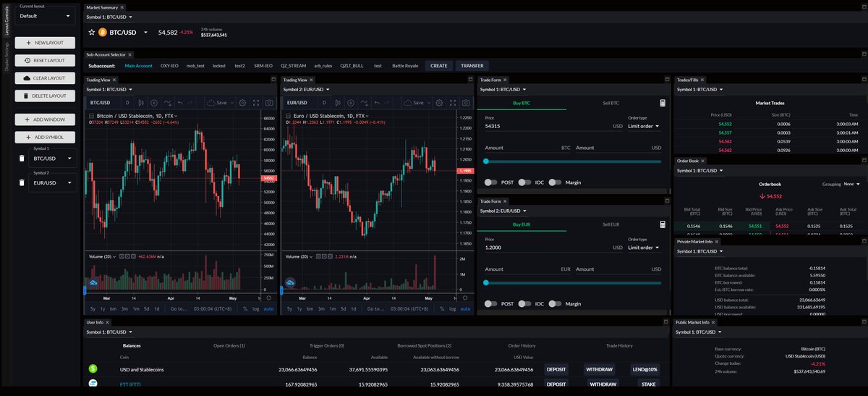Take a snapshot of BTC/USD chart

point(270,103)
